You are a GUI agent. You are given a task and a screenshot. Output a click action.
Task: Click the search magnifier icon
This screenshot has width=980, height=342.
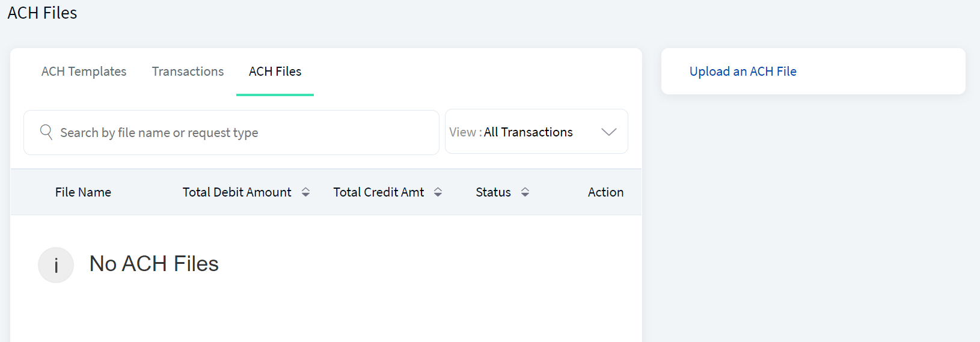pos(46,132)
